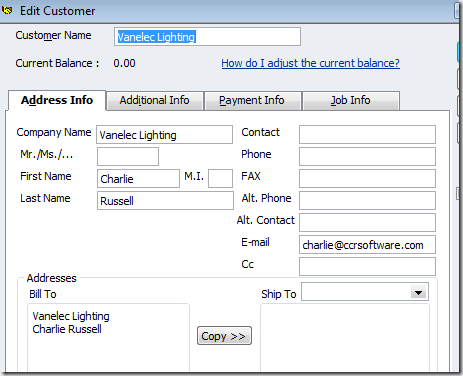
Task: Switch to the Job Info tab
Action: (351, 100)
